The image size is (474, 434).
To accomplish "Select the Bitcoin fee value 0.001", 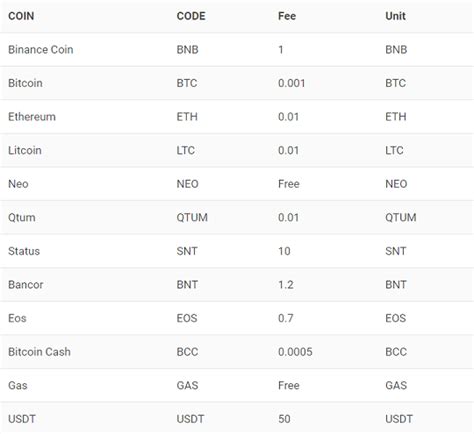I will (292, 83).
